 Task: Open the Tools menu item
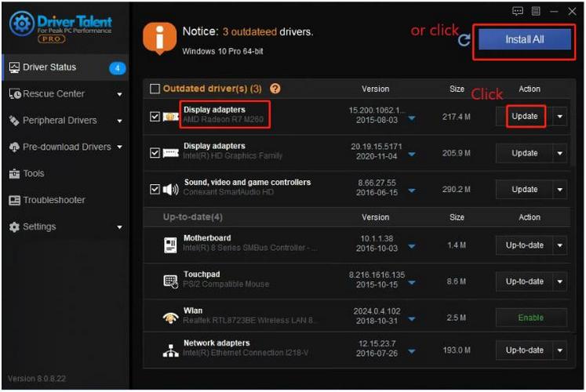point(66,173)
